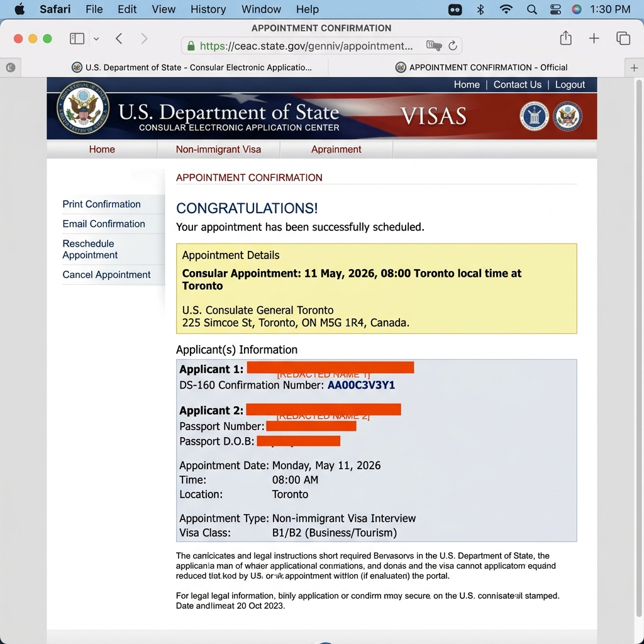Click the Bluetooth status icon
The height and width of the screenshot is (644, 644).
(480, 9)
